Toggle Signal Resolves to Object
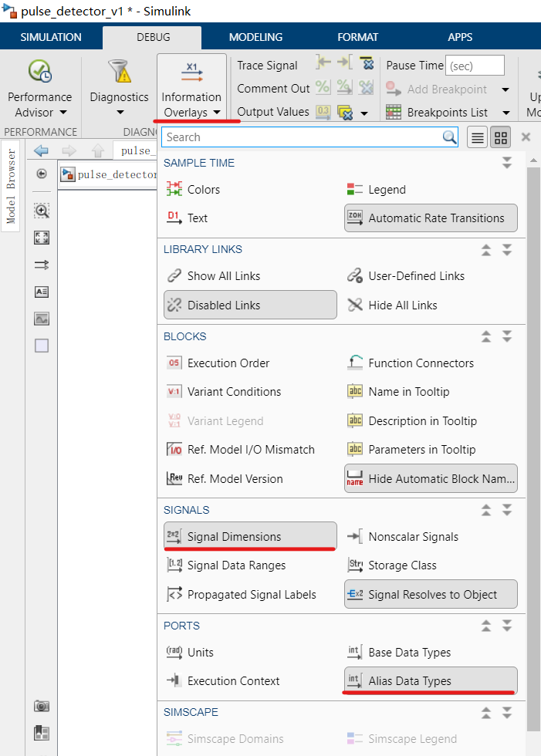This screenshot has width=541, height=756. (x=431, y=594)
